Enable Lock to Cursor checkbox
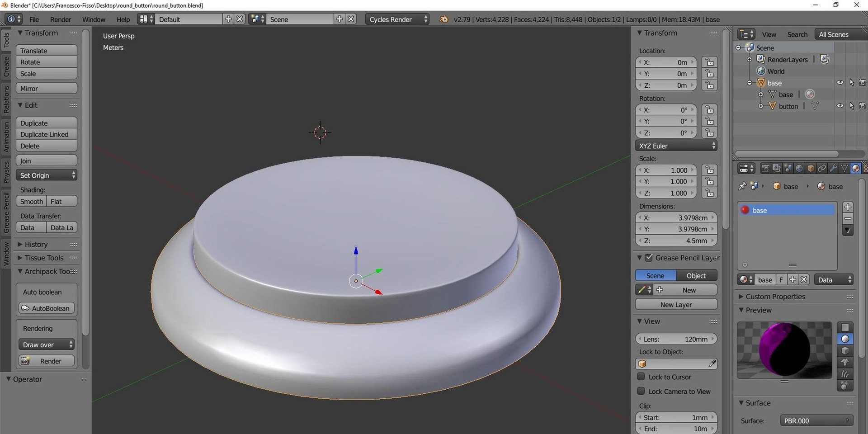 [x=641, y=377]
